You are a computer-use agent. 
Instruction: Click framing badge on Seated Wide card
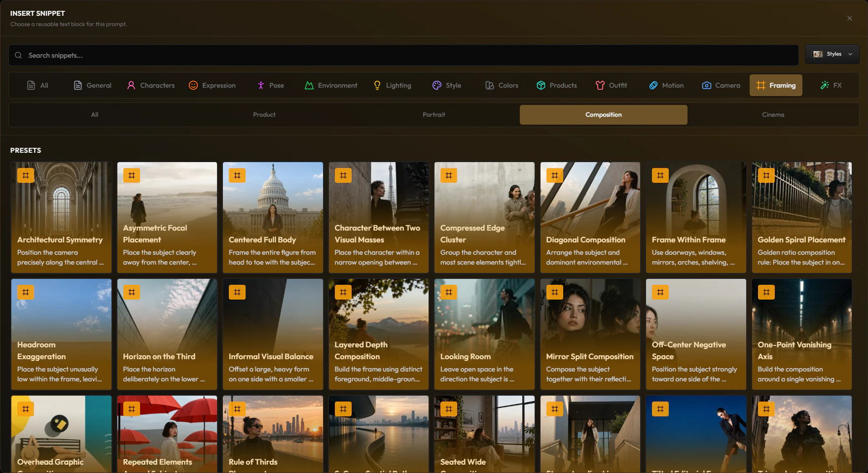[x=449, y=409]
